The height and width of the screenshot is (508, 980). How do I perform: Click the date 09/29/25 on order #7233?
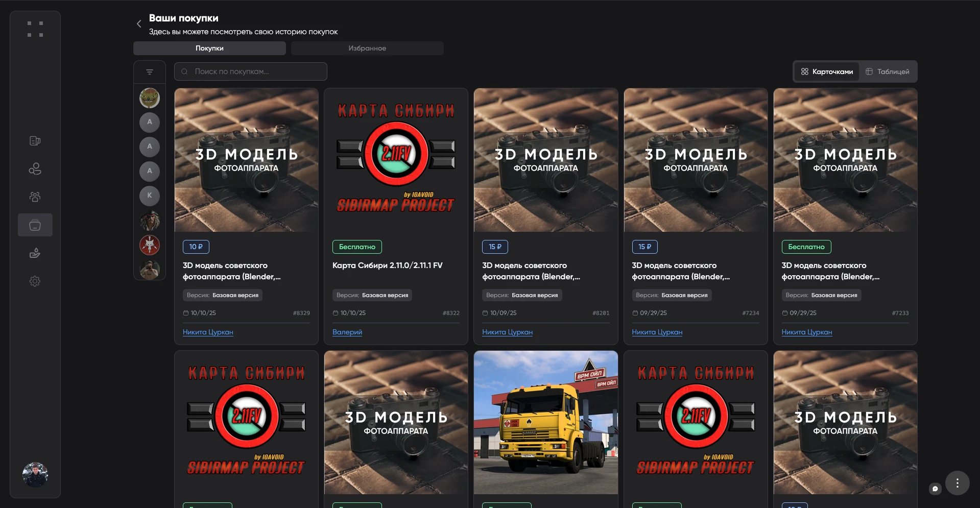tap(803, 313)
